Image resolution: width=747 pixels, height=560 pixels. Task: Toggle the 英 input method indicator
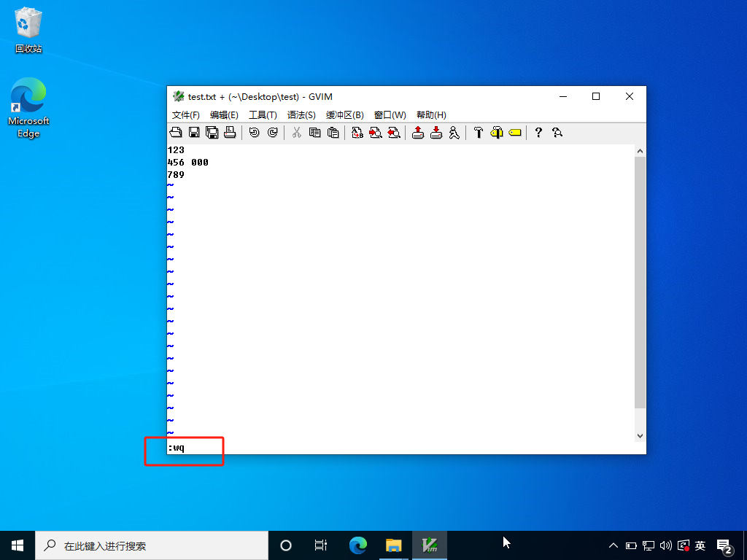tap(700, 545)
